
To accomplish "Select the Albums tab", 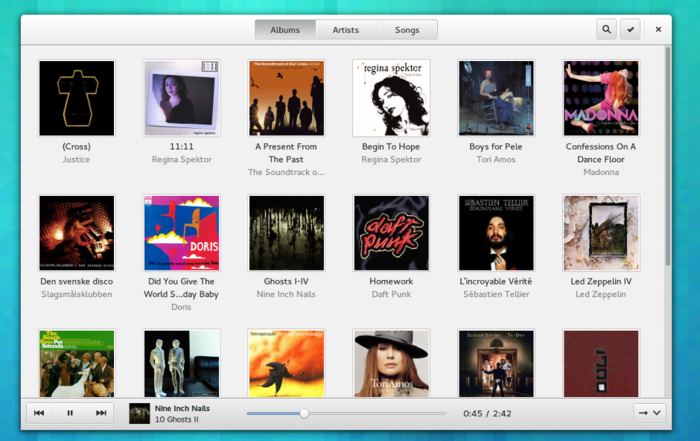I will (285, 30).
